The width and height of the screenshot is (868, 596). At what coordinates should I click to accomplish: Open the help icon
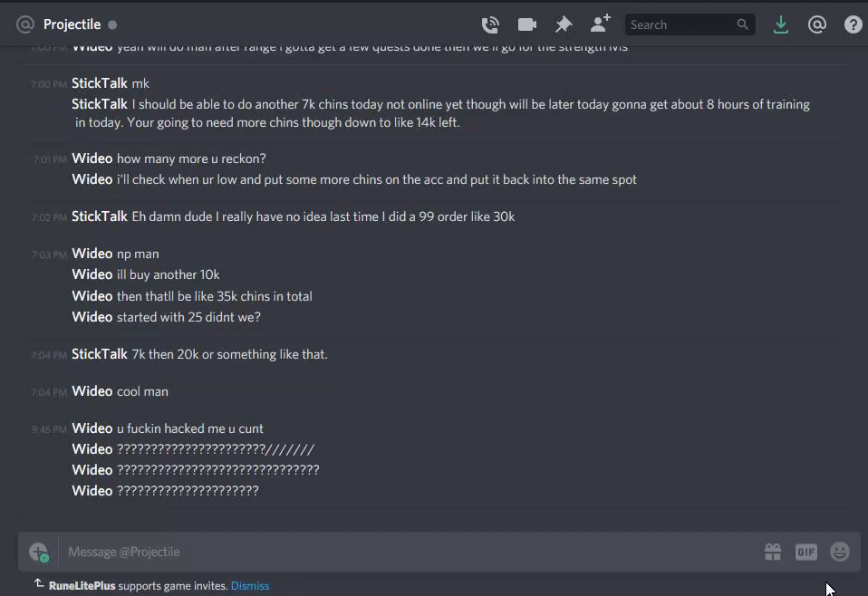point(854,24)
